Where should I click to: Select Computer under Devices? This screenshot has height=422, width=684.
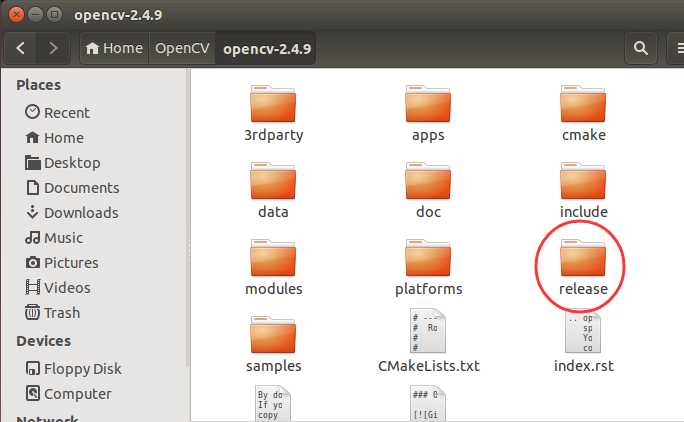(x=68, y=394)
